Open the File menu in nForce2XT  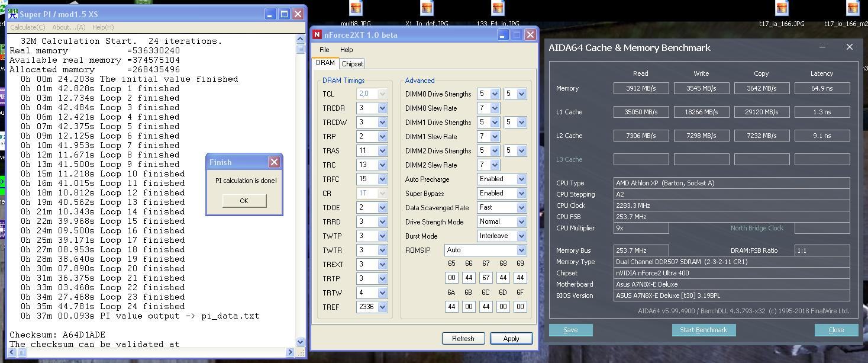(324, 50)
